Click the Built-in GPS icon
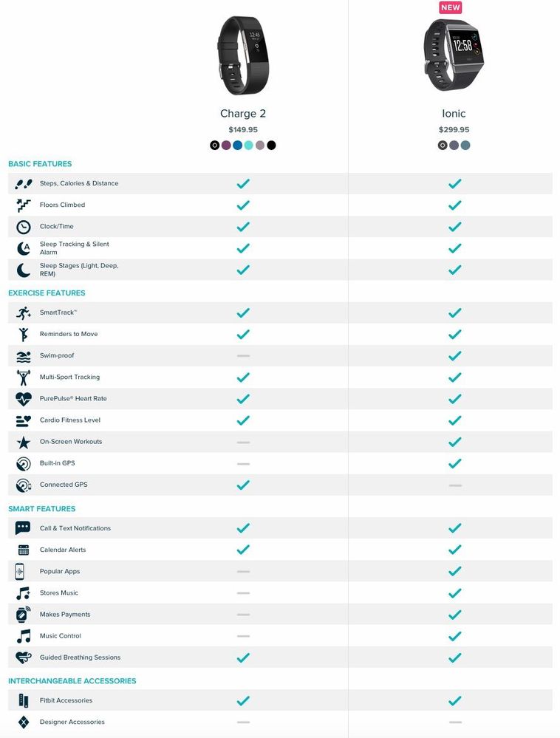The image size is (560, 738). pyautogui.click(x=24, y=464)
